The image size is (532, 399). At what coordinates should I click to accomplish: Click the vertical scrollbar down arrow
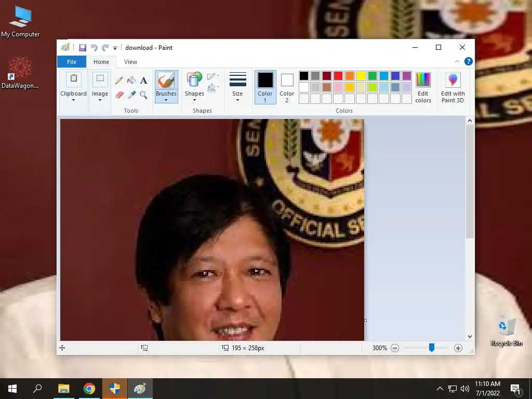coord(470,337)
